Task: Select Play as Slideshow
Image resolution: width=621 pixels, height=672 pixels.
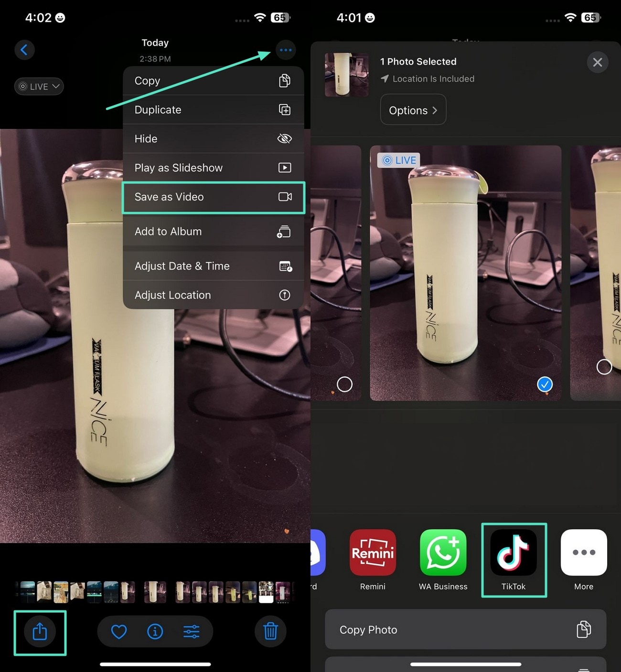Action: pos(213,168)
